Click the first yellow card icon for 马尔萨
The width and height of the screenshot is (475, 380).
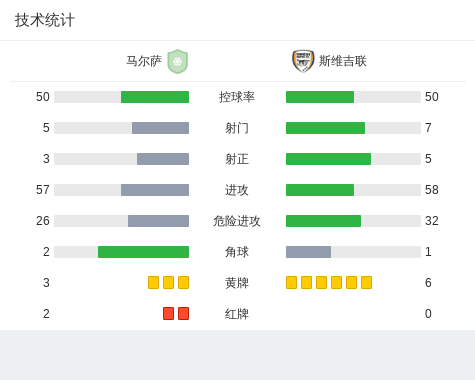(153, 282)
